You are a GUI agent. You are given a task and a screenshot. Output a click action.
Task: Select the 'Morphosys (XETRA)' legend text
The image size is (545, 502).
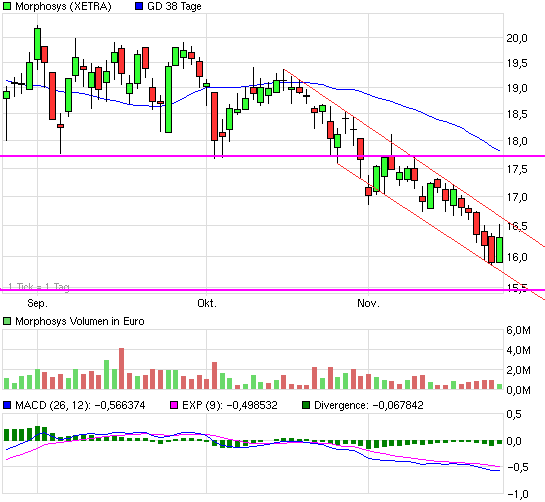(x=63, y=6)
